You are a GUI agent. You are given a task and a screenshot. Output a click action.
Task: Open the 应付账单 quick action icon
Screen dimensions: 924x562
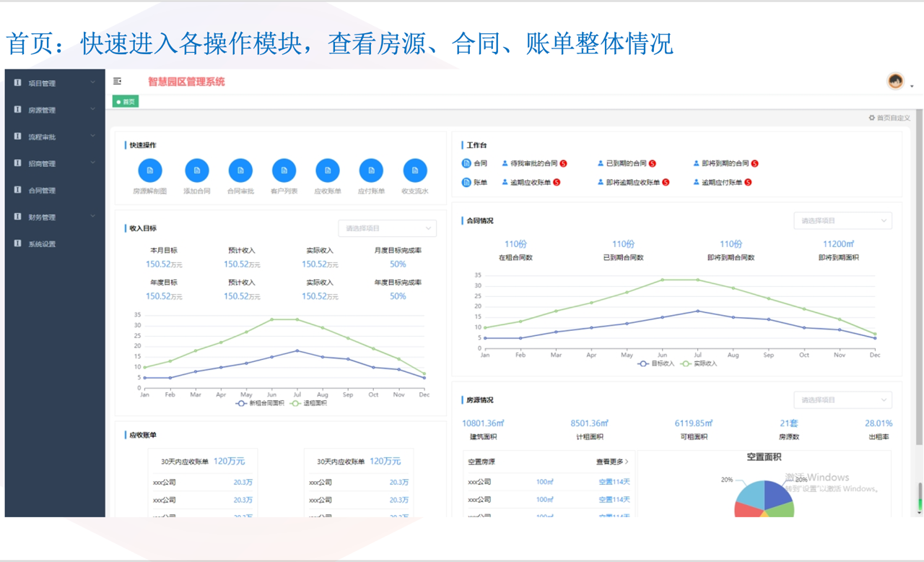(x=371, y=170)
